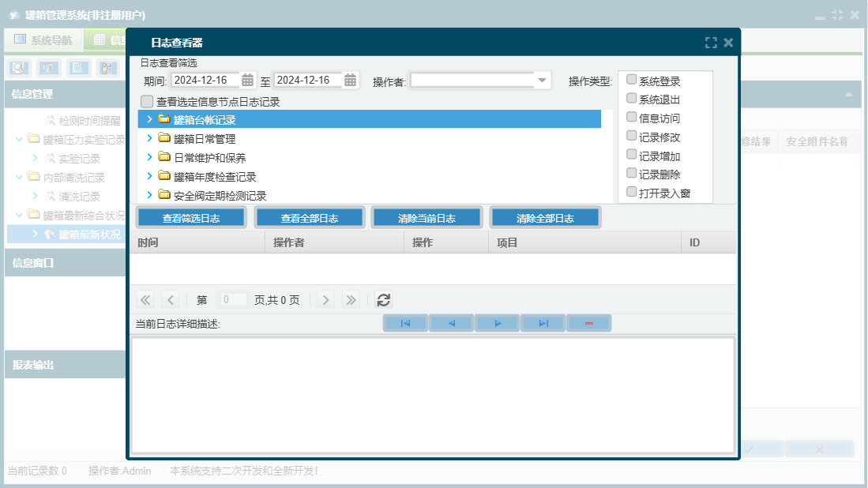
Task: Enable 查看选定信息节点日志记录 checkbox
Action: tap(147, 102)
